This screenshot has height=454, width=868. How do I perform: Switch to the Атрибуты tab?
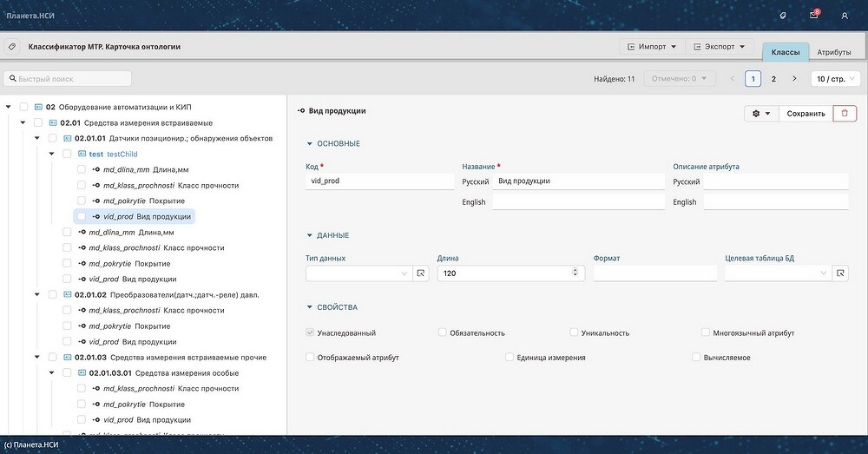tap(833, 52)
